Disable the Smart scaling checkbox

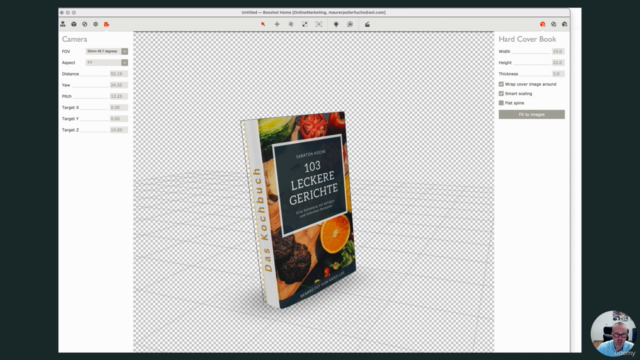[x=501, y=93]
